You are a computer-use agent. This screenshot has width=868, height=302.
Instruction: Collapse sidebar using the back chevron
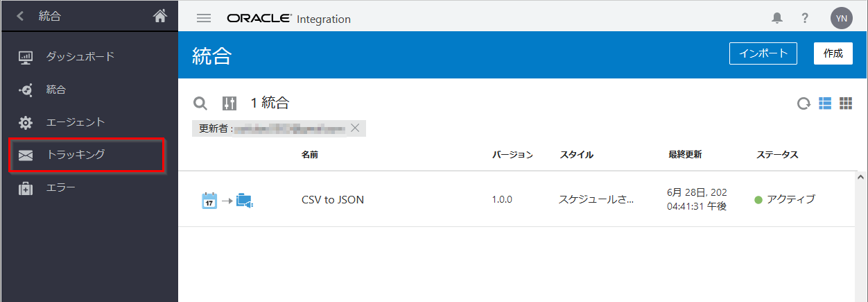coord(20,16)
